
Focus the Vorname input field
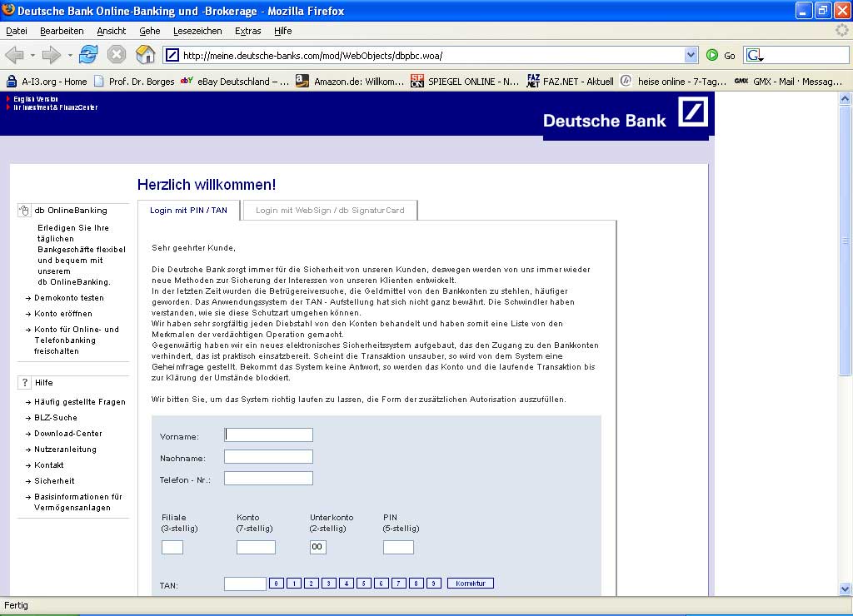tap(269, 435)
